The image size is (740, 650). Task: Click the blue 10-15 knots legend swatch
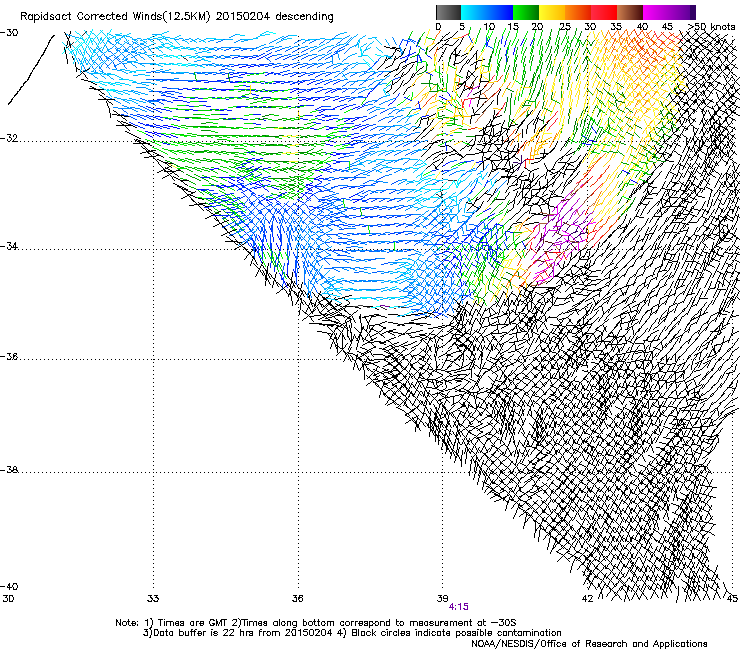click(x=500, y=12)
